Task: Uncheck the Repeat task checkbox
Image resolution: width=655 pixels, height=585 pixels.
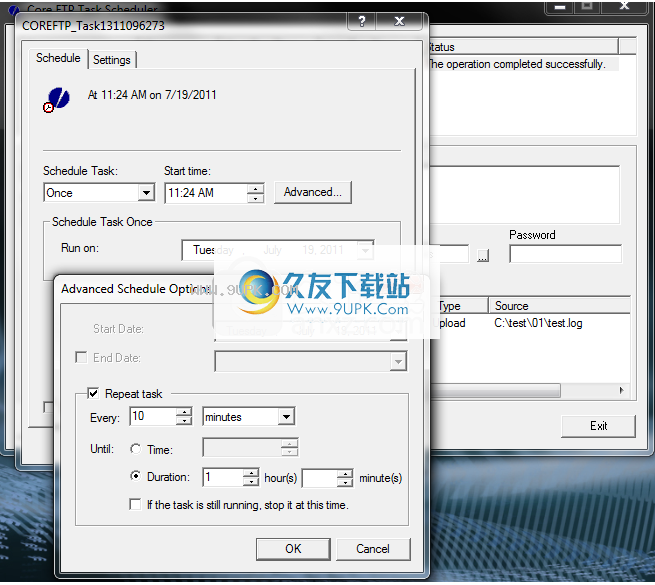Action: [x=93, y=394]
